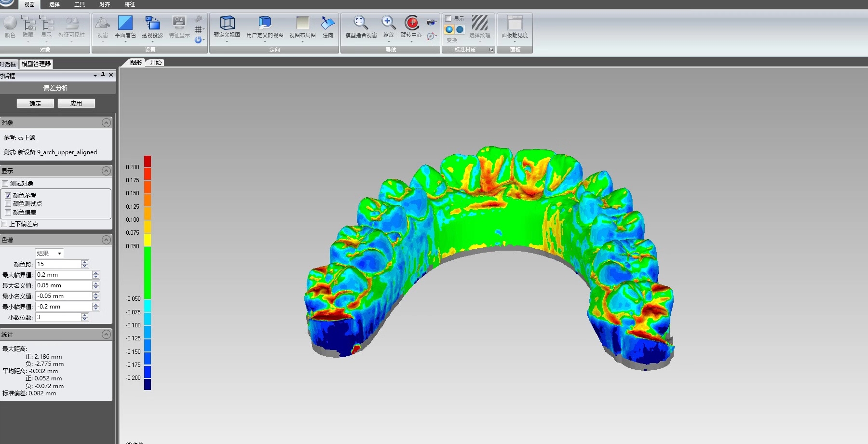Switch to the 图形 viewport tab

coord(136,63)
